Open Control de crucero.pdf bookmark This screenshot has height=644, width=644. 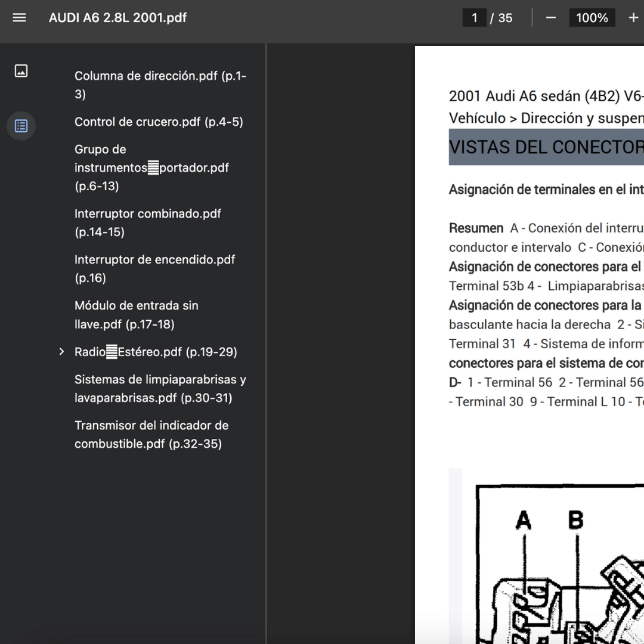[159, 122]
